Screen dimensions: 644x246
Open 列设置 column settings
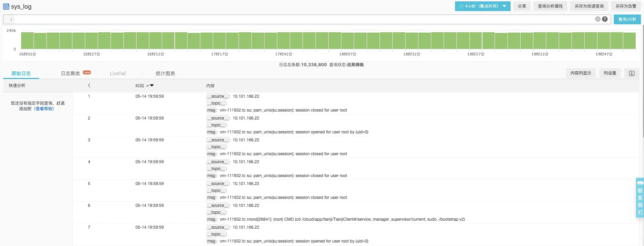[x=610, y=73]
